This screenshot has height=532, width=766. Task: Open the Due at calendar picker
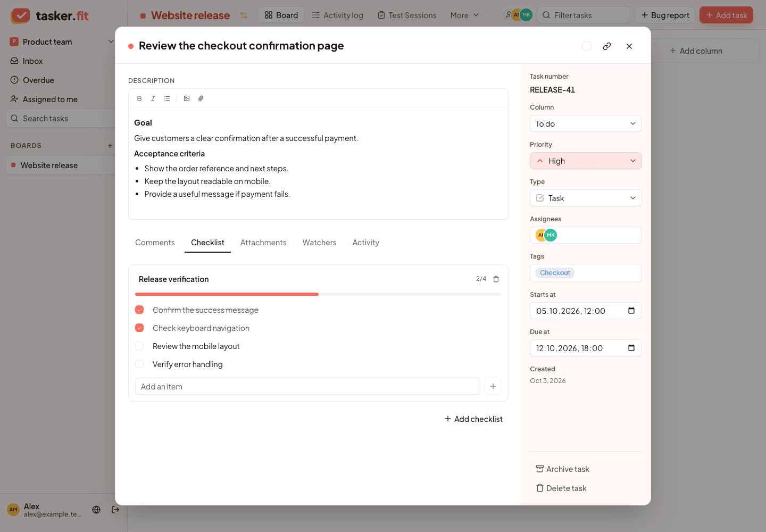[x=631, y=348]
